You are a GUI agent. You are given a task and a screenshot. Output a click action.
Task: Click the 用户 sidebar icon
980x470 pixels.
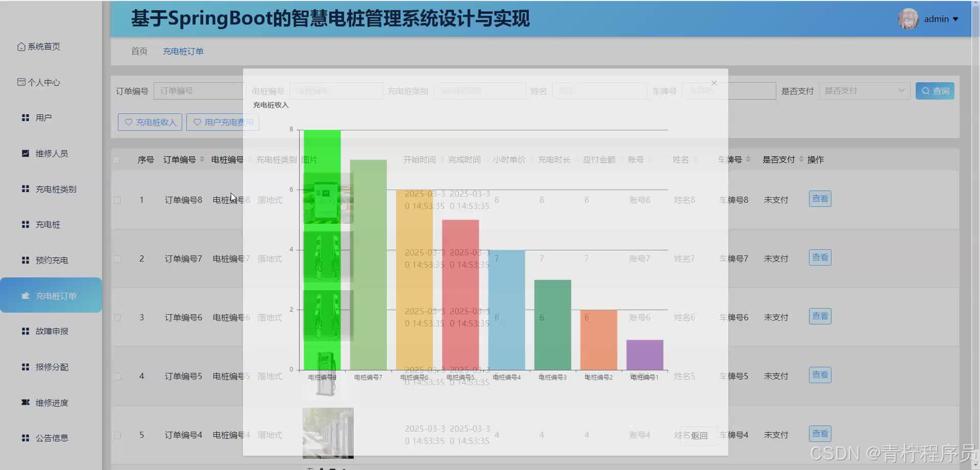click(25, 118)
